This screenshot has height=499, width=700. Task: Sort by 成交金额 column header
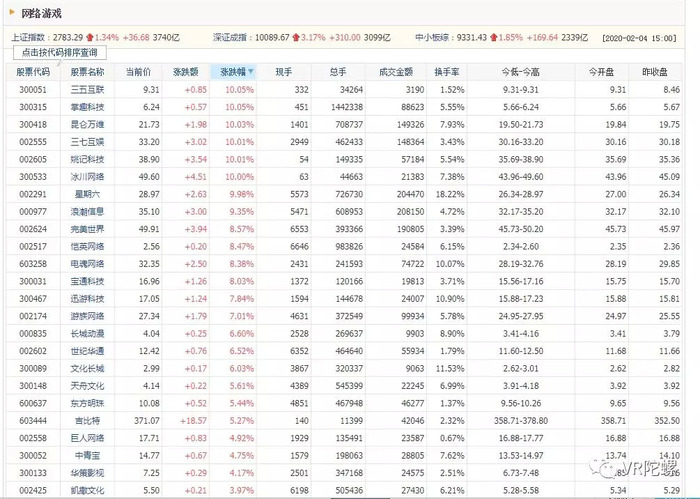point(396,72)
